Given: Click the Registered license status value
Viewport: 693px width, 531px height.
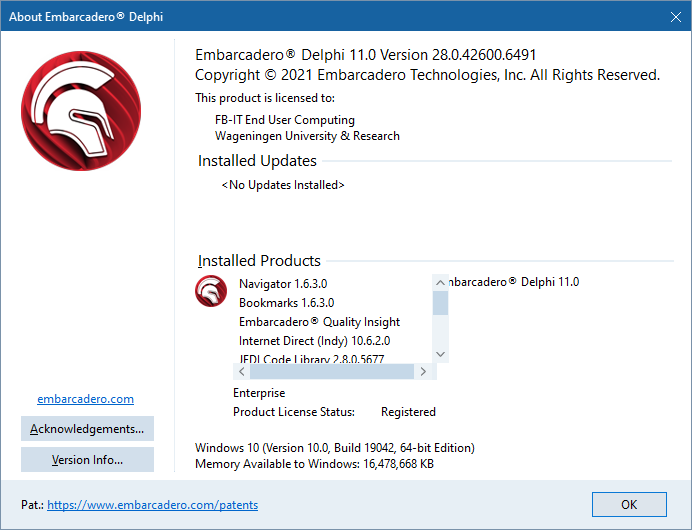Looking at the screenshot, I should pyautogui.click(x=408, y=412).
